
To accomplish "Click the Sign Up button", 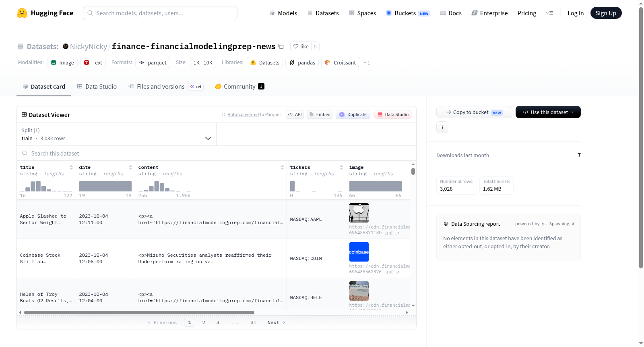I will click(x=606, y=13).
